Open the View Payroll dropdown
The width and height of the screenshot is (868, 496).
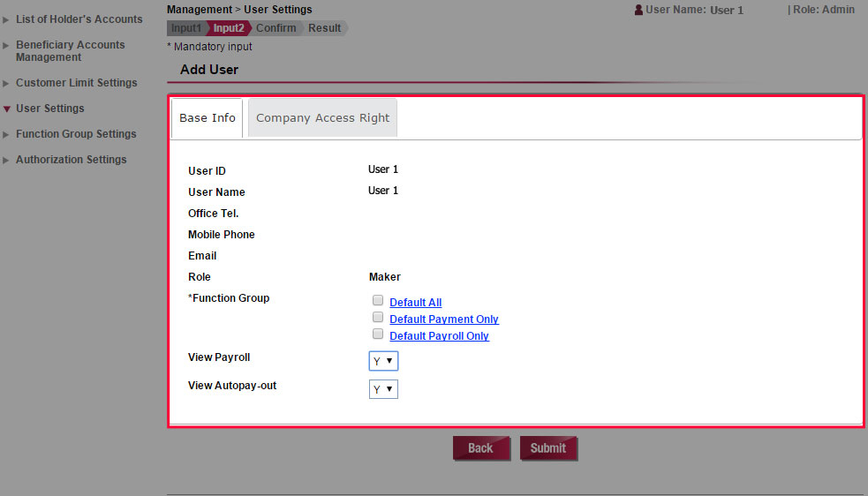(383, 361)
